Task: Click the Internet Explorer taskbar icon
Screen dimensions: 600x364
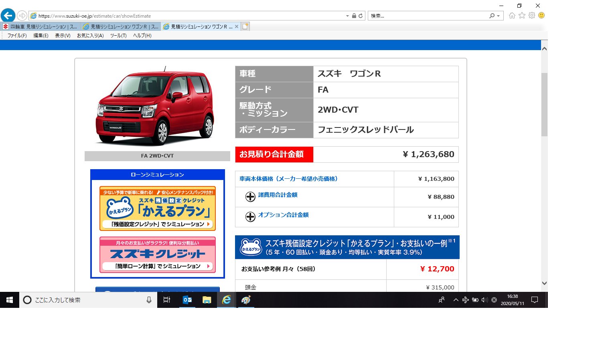Action: coord(227,300)
